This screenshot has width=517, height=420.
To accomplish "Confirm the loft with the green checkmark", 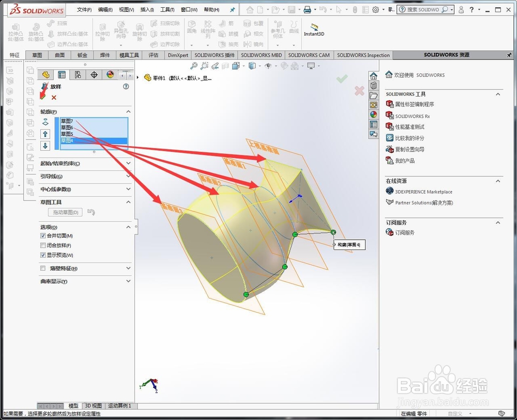I will pyautogui.click(x=43, y=97).
